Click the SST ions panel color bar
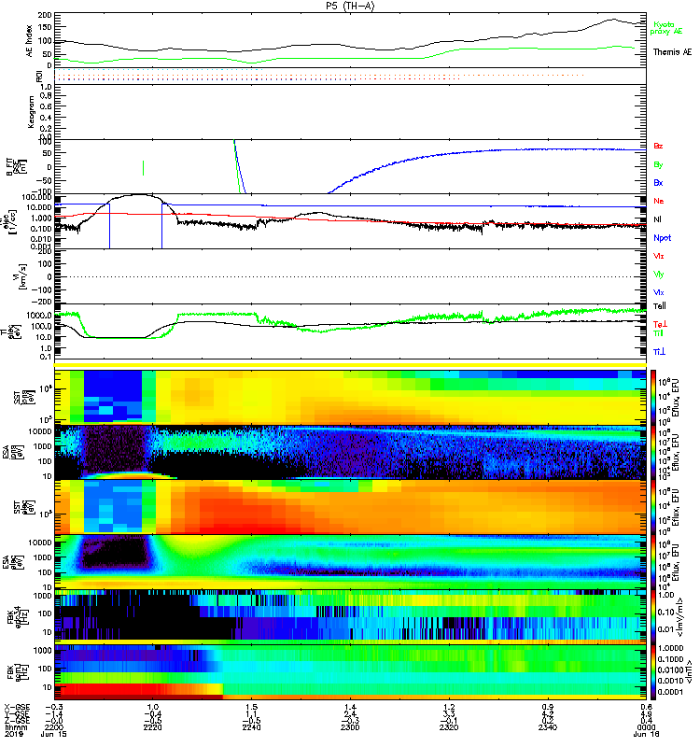Viewport: 700px width, 747px height. [652, 397]
